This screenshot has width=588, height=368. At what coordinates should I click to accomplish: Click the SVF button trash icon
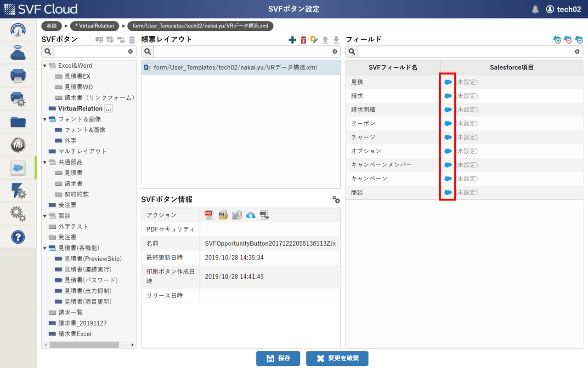point(132,40)
